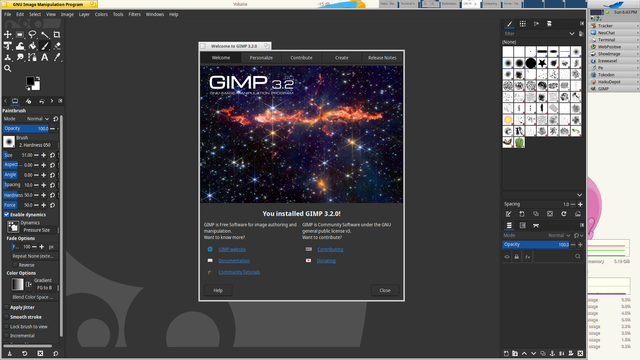Open Paintbrush Mode Normal dropdown
Image resolution: width=640 pixels, height=360 pixels.
click(38, 119)
